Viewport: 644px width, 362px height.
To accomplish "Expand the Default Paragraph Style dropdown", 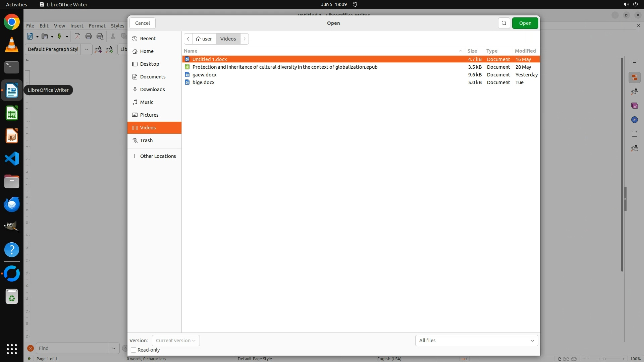I will [x=86, y=49].
